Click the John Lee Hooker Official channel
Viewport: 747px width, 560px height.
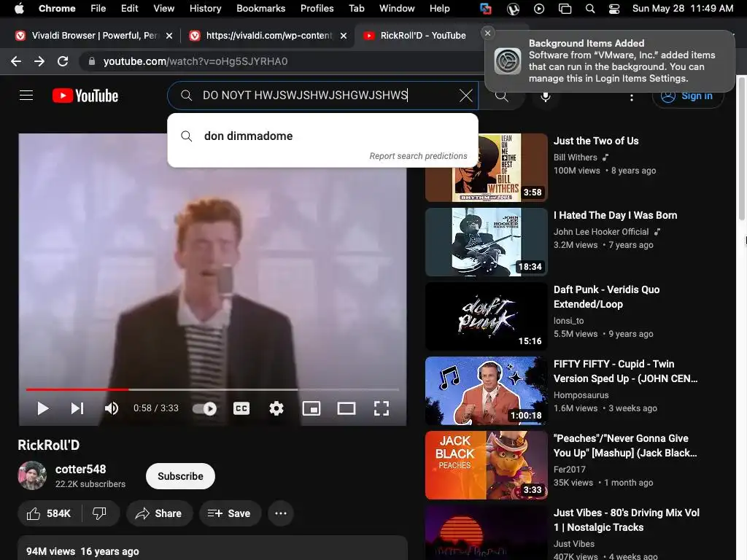click(x=601, y=231)
